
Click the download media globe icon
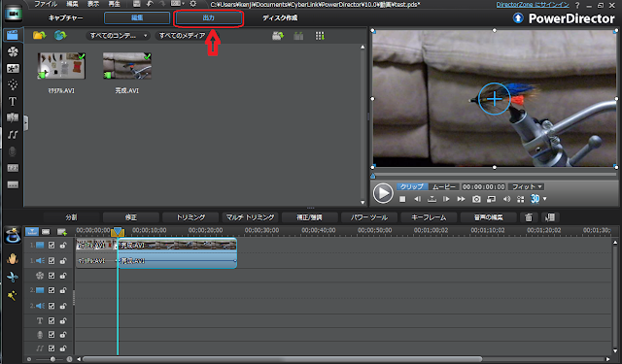(60, 35)
